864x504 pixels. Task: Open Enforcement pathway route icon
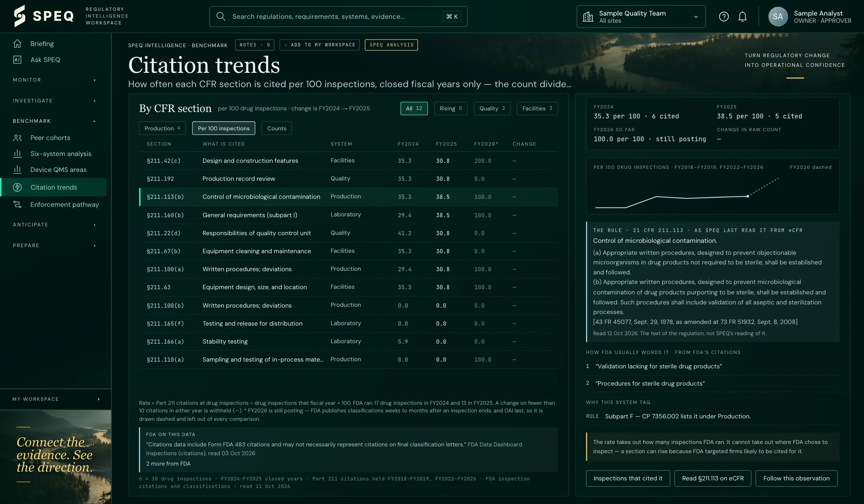17,204
